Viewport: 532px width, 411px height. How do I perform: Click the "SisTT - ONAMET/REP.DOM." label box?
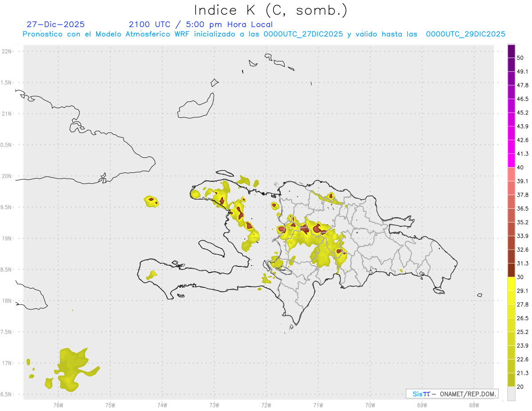coord(452,394)
